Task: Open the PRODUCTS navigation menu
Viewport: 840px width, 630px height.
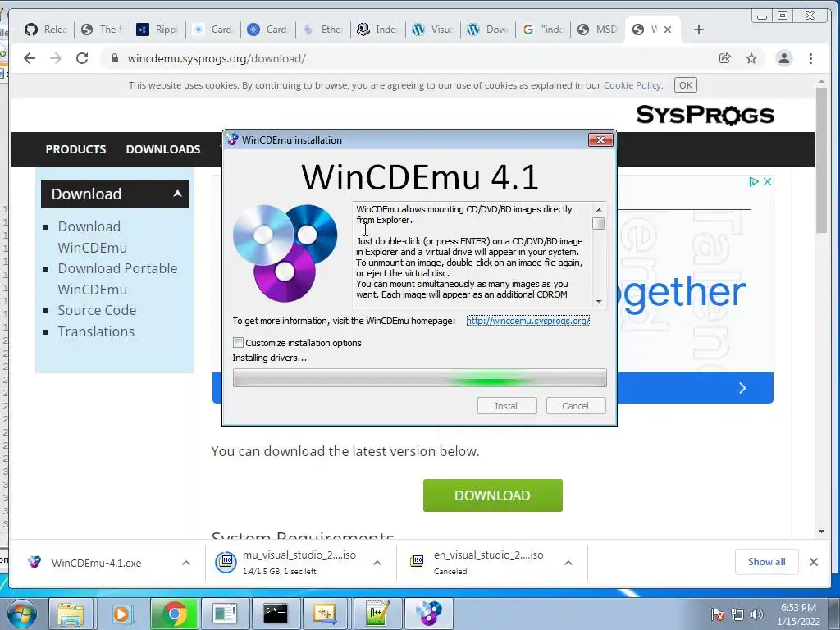Action: coord(75,149)
